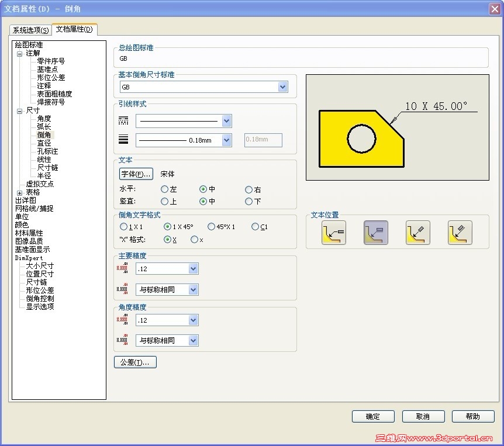This screenshot has height=446, width=504.
Task: Collapse the 尺寸 tree node
Action: 20,111
